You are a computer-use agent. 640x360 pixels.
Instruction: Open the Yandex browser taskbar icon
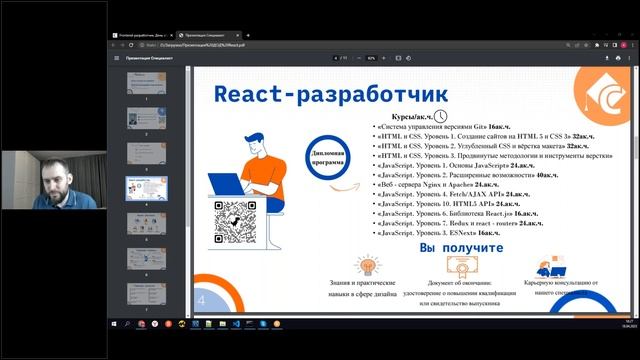(155, 324)
